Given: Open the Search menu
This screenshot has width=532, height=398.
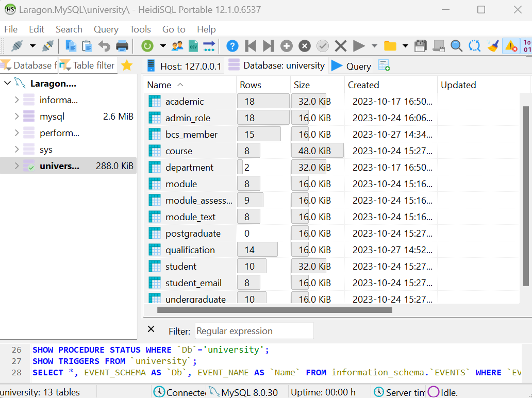Looking at the screenshot, I should [69, 29].
